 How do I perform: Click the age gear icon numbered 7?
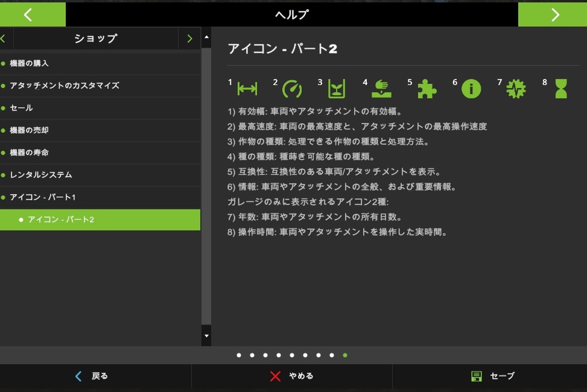click(x=516, y=89)
